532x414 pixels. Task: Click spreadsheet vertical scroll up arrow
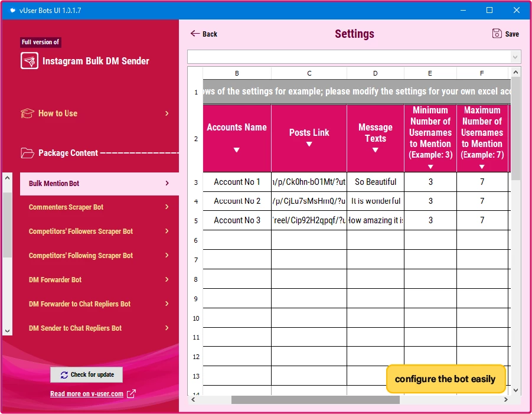pos(515,72)
